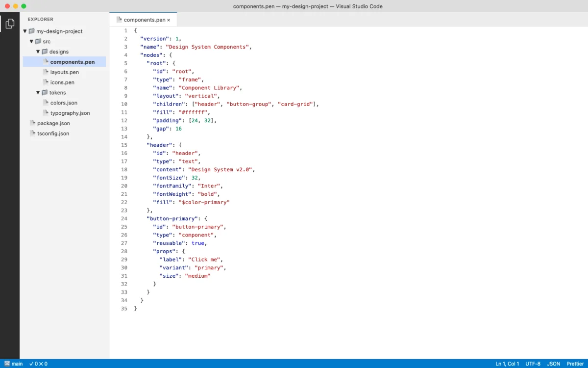Screen dimensions: 588x368
Task: Click the "version" key on line 2
Action: pos(154,39)
